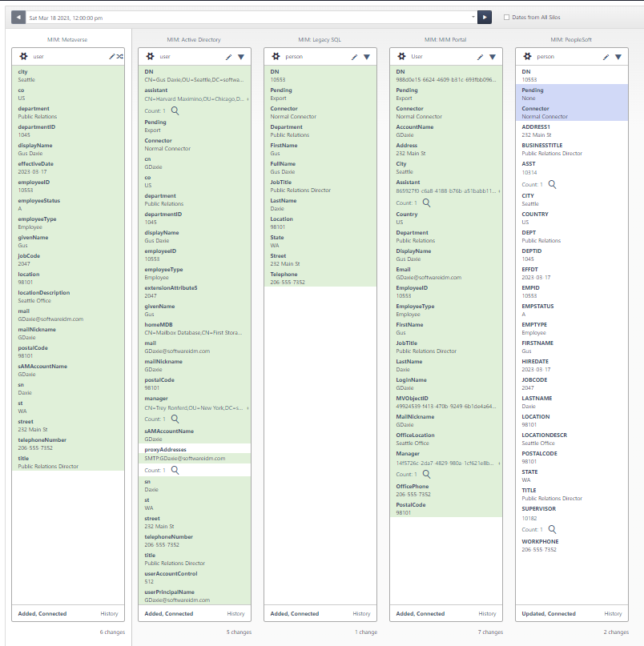Screen dimensions: 644x646
Task: Select the MIM: MIM Portal column heading
Action: (x=445, y=39)
